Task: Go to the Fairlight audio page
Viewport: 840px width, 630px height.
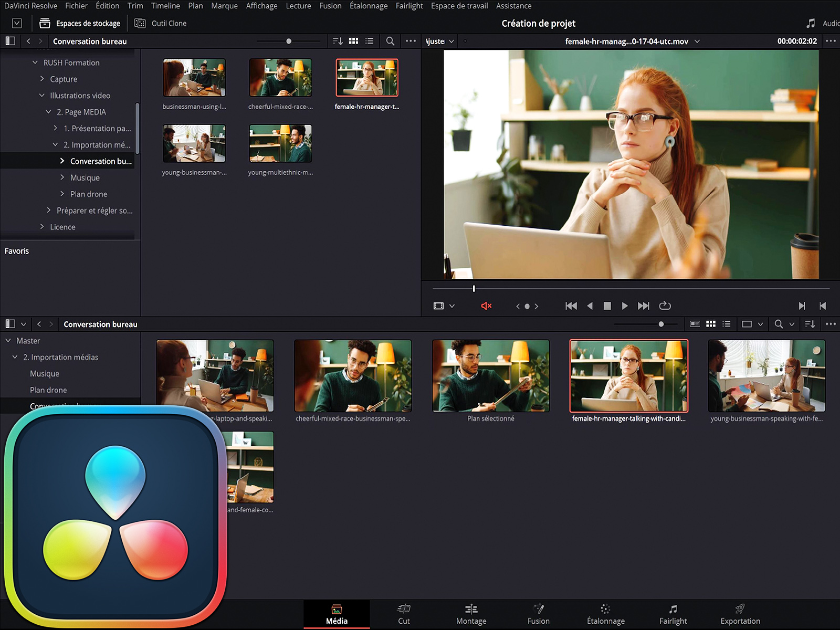Action: (x=673, y=614)
